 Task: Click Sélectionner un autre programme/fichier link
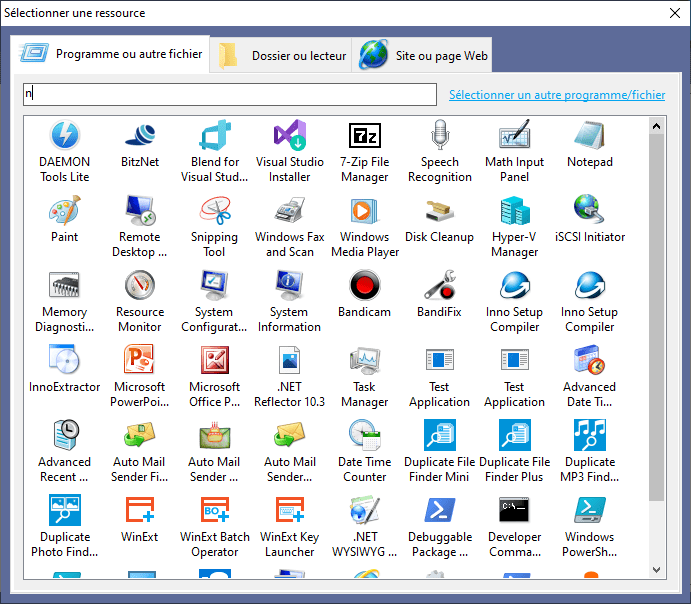click(557, 95)
